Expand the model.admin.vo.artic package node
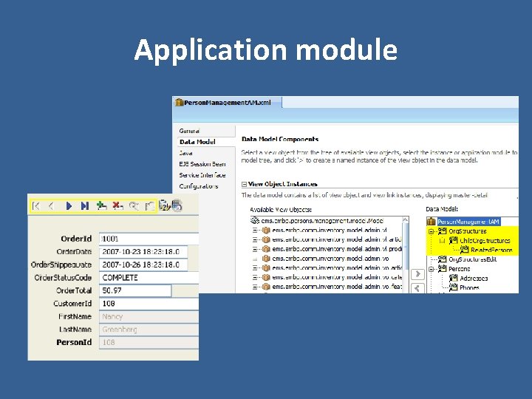 point(255,268)
